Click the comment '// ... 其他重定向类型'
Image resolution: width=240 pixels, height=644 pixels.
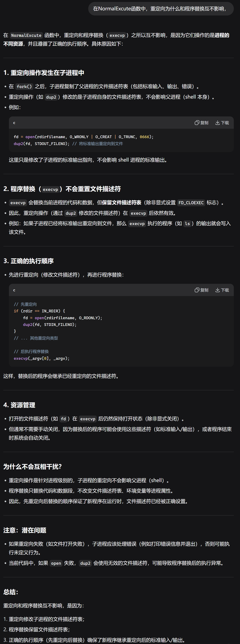(x=36, y=338)
